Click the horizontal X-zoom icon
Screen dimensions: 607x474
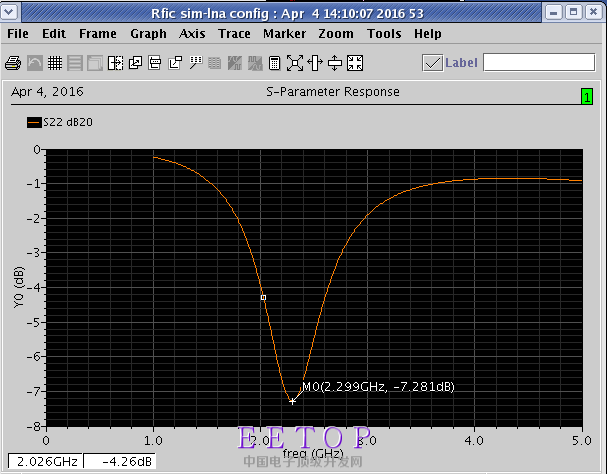[315, 63]
